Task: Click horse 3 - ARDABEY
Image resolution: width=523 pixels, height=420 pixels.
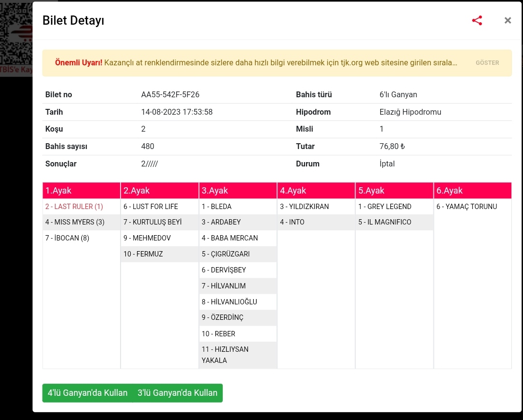Action: click(x=221, y=222)
